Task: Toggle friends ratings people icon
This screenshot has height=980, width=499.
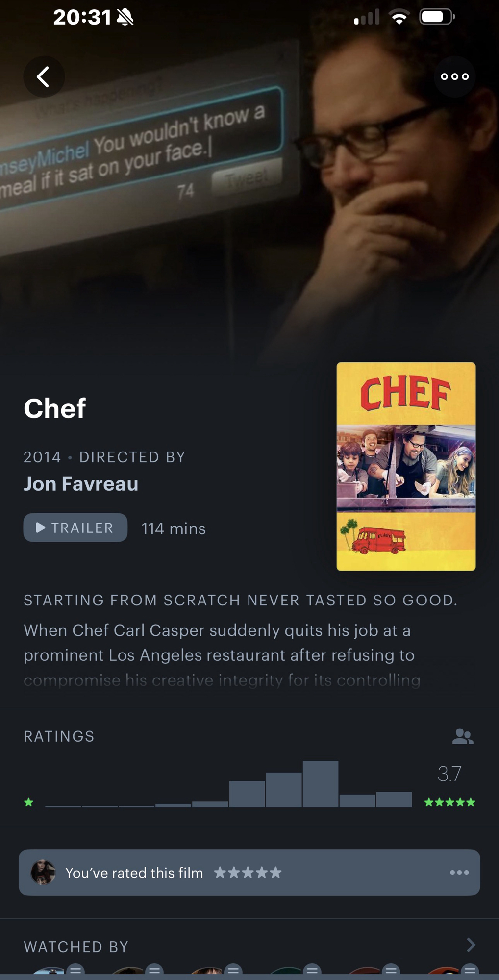Action: 463,736
